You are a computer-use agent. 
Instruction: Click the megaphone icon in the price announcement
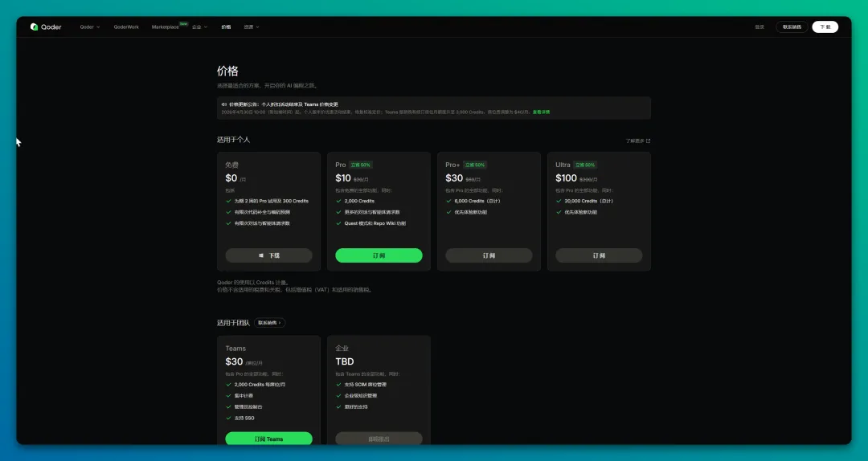point(223,104)
